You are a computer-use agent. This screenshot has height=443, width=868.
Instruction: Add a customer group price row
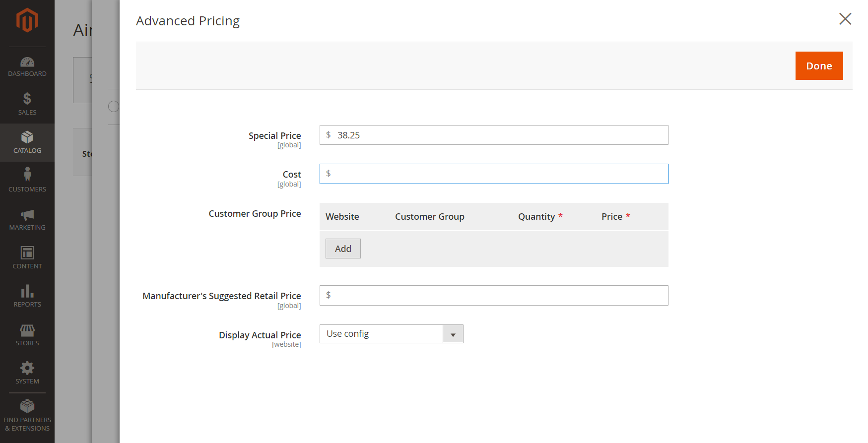(x=343, y=249)
